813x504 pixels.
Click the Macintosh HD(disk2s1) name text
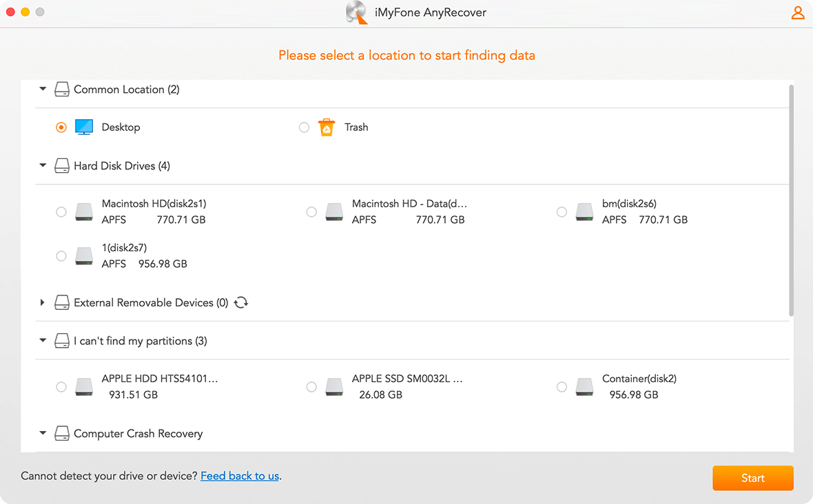point(154,204)
